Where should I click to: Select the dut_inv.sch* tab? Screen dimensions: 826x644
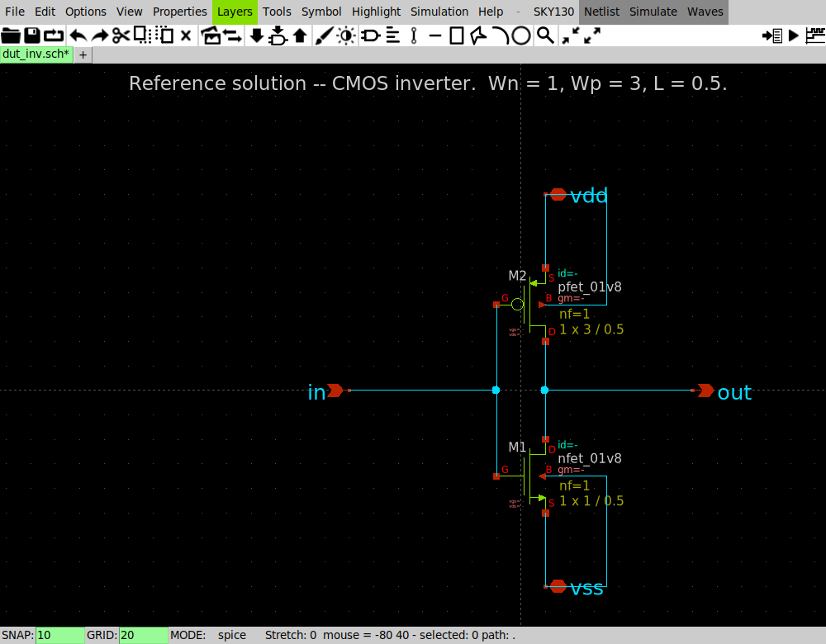36,54
